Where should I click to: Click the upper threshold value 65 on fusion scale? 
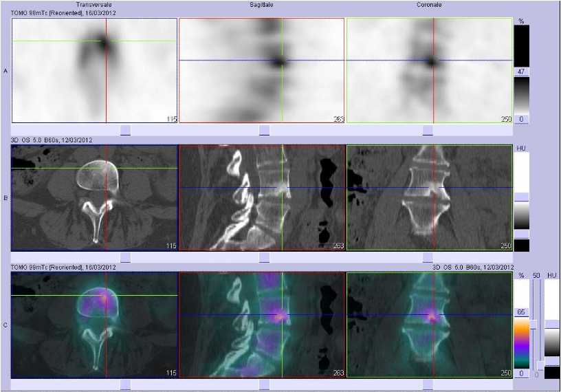click(x=521, y=312)
